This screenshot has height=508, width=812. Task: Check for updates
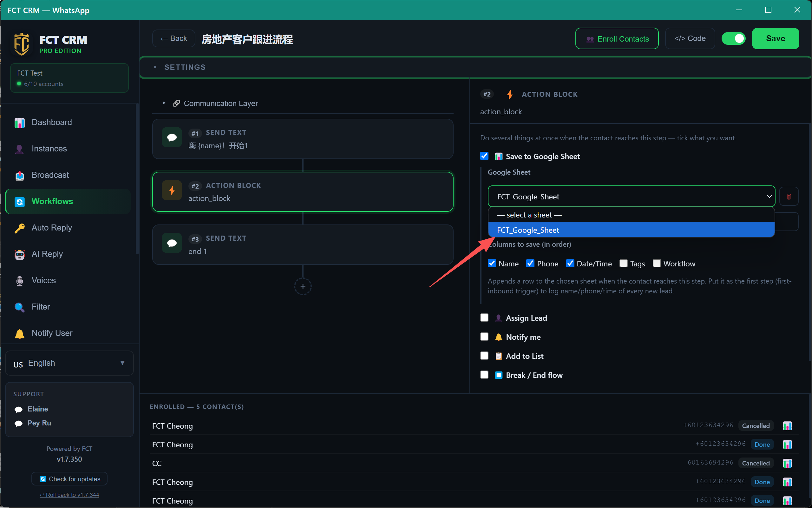[x=69, y=479]
